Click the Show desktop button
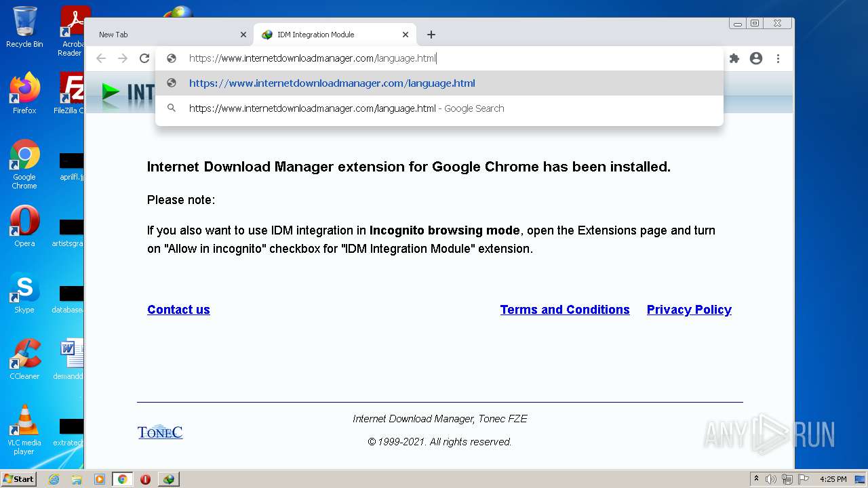 (x=861, y=479)
